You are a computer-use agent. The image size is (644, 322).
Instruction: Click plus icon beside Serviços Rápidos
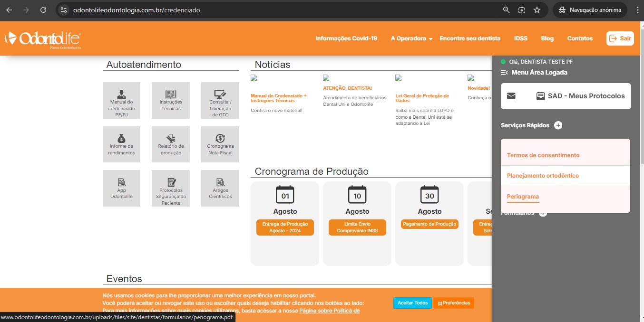pos(558,125)
